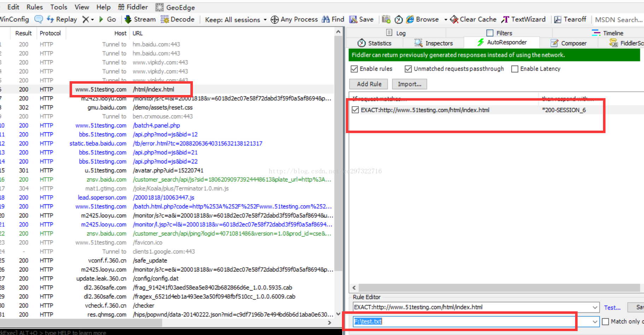Click the Test... link
644x335 pixels.
pyautogui.click(x=612, y=307)
